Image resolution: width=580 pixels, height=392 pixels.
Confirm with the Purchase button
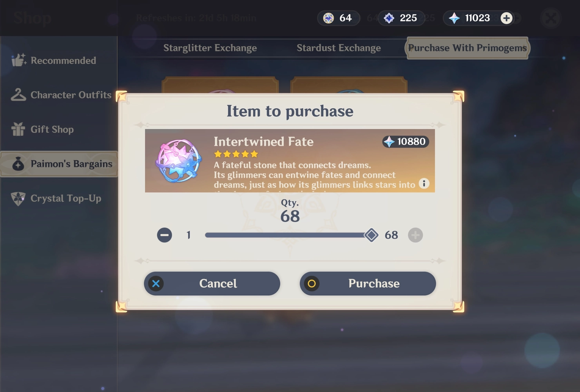click(x=368, y=283)
